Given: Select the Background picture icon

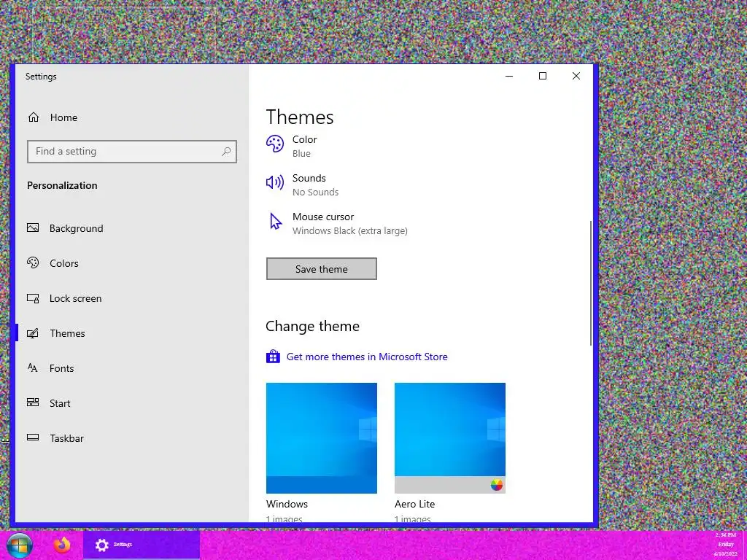Looking at the screenshot, I should [x=33, y=227].
